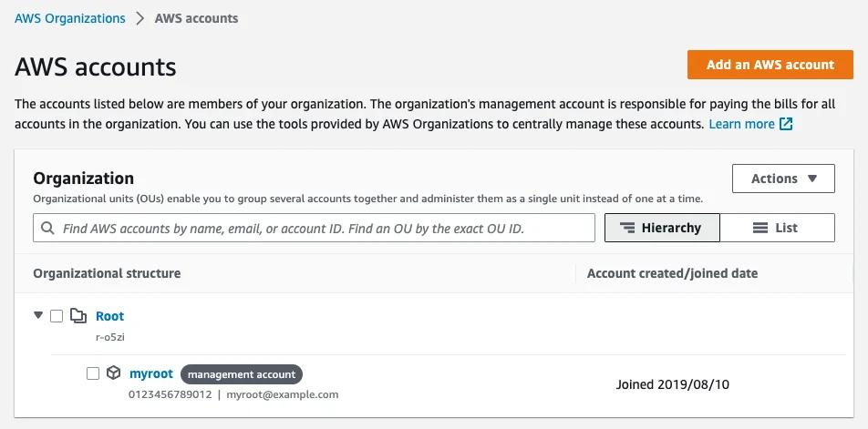Click the Account created/joined date column header
This screenshot has width=868, height=429.
click(x=672, y=273)
